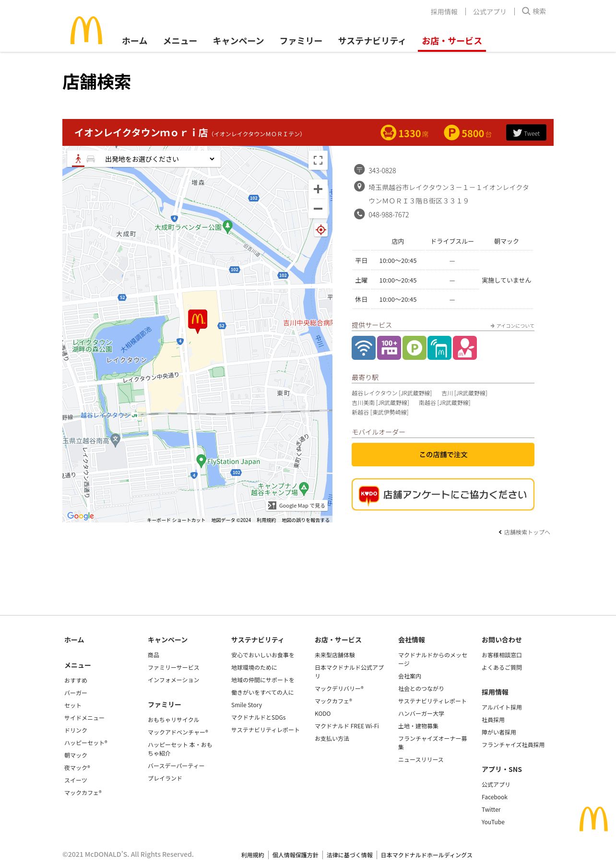Open footer 日本マクドナルドホールディングス link
Image resolution: width=616 pixels, height=865 pixels.
click(426, 855)
